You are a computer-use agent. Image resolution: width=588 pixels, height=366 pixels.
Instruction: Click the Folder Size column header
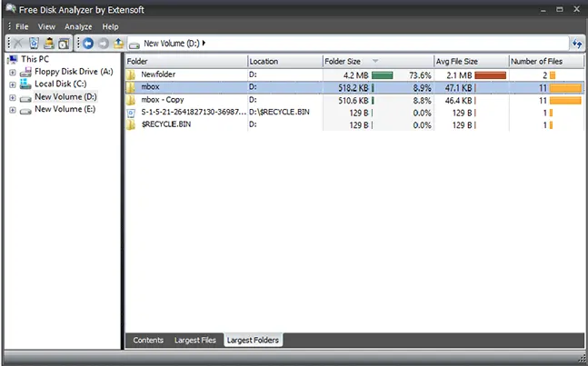378,62
